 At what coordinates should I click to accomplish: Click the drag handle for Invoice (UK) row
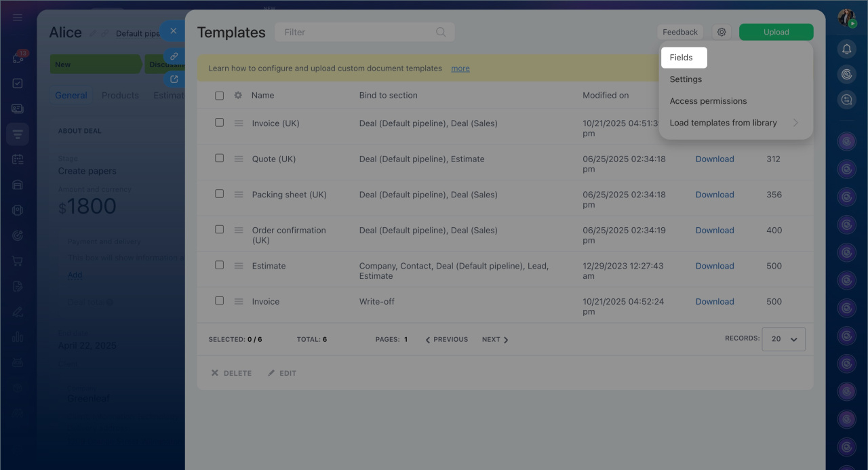tap(239, 123)
